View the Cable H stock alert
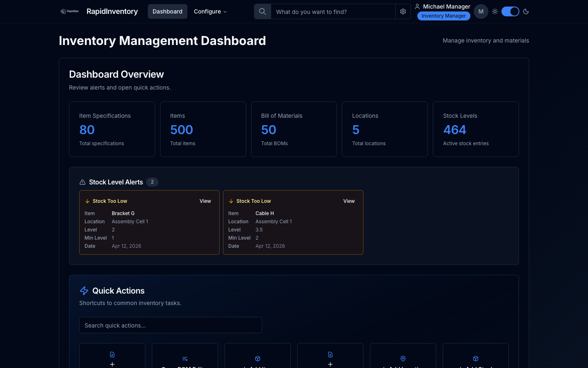 click(349, 201)
